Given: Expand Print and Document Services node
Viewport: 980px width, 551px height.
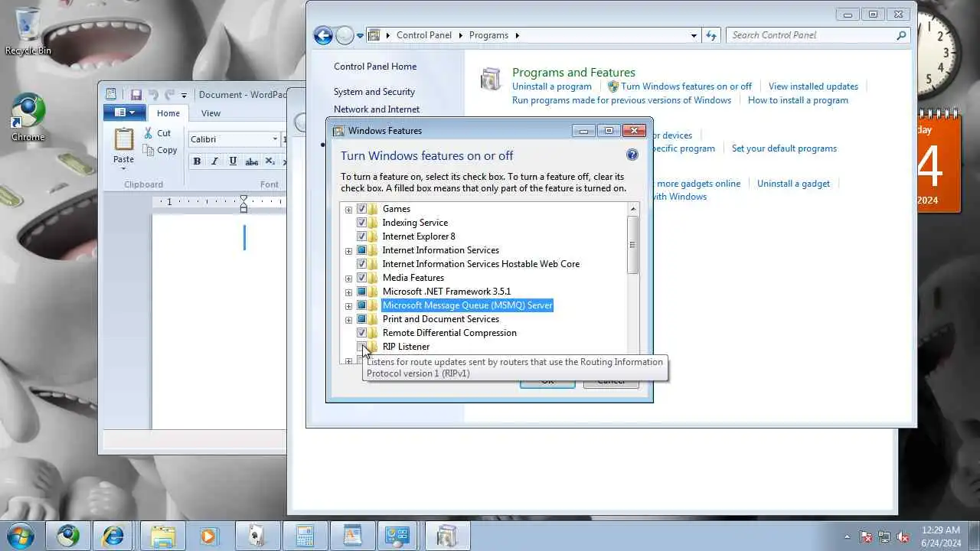Looking at the screenshot, I should pyautogui.click(x=348, y=319).
